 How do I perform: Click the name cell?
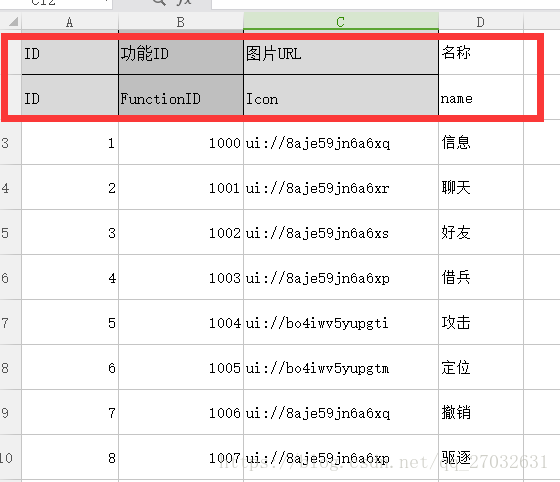click(481, 97)
